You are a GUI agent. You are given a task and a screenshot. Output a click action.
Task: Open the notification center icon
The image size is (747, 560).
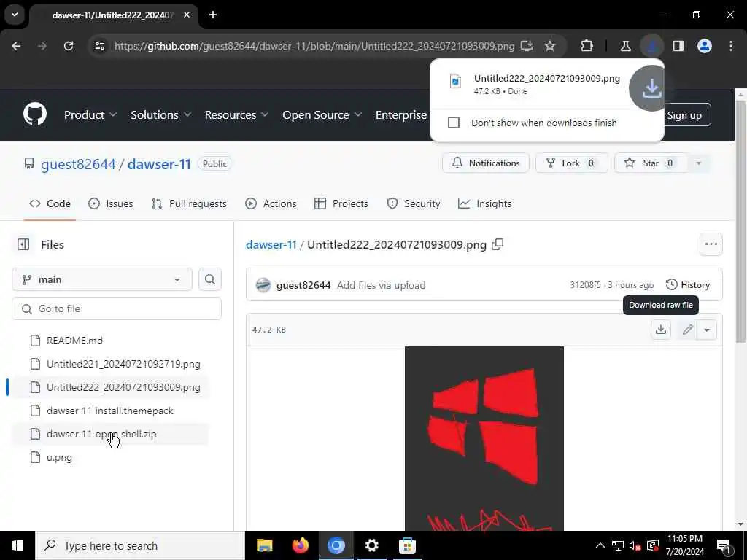tap(724, 546)
